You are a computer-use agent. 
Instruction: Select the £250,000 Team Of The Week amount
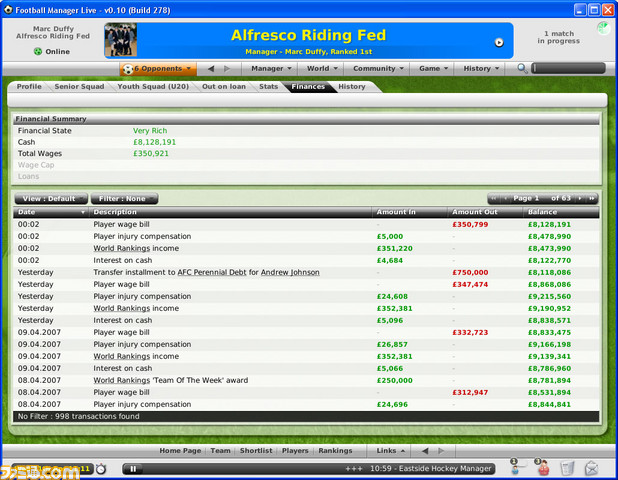tap(395, 380)
